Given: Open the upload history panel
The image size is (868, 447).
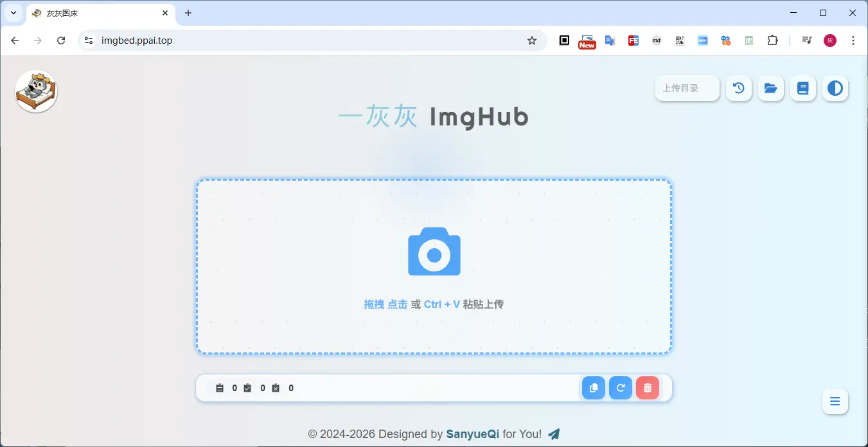Looking at the screenshot, I should (x=738, y=88).
